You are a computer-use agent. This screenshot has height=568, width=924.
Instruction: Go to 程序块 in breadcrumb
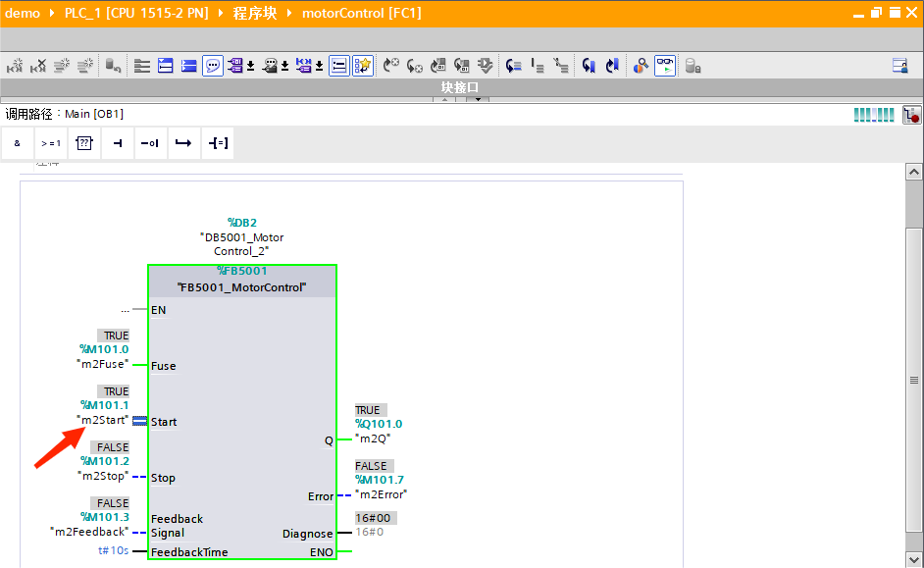(x=254, y=13)
